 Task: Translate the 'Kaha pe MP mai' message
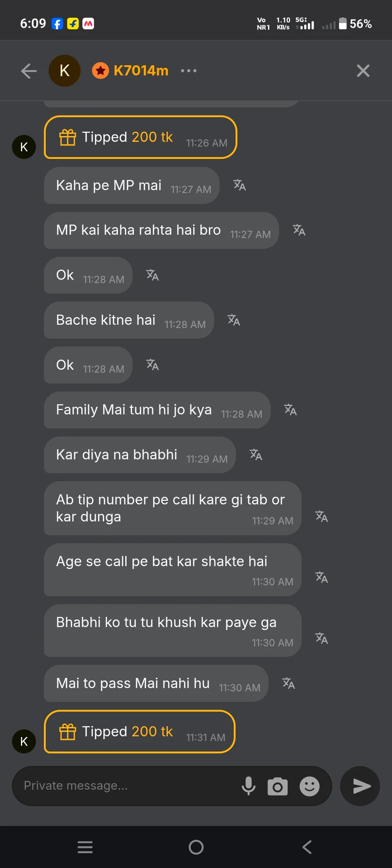tap(240, 185)
